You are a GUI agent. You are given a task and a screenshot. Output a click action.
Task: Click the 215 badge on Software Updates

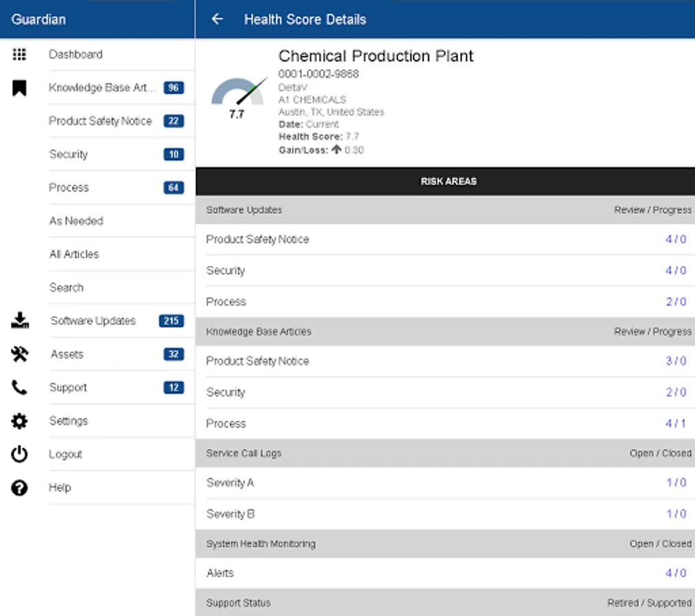coord(171,320)
